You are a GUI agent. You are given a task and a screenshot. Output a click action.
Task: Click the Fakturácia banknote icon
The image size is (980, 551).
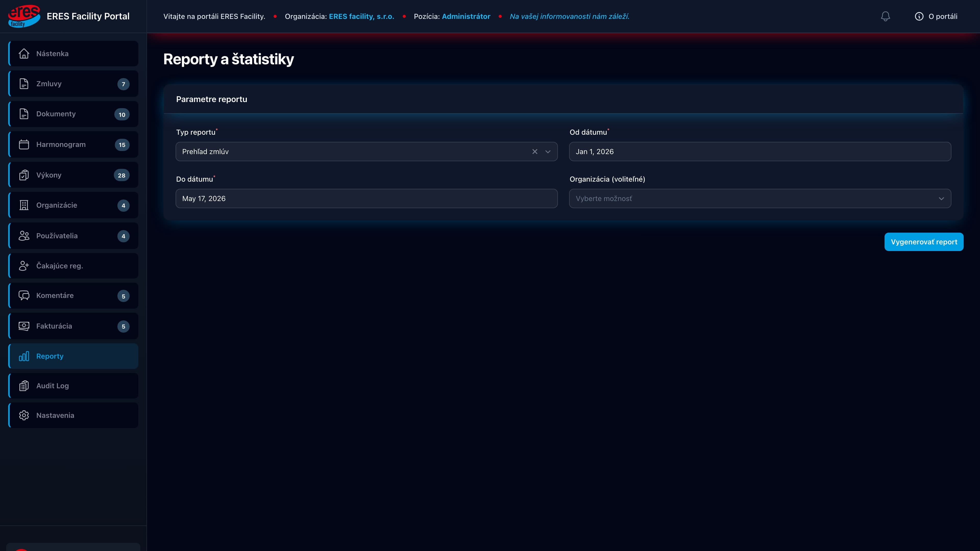pyautogui.click(x=24, y=326)
